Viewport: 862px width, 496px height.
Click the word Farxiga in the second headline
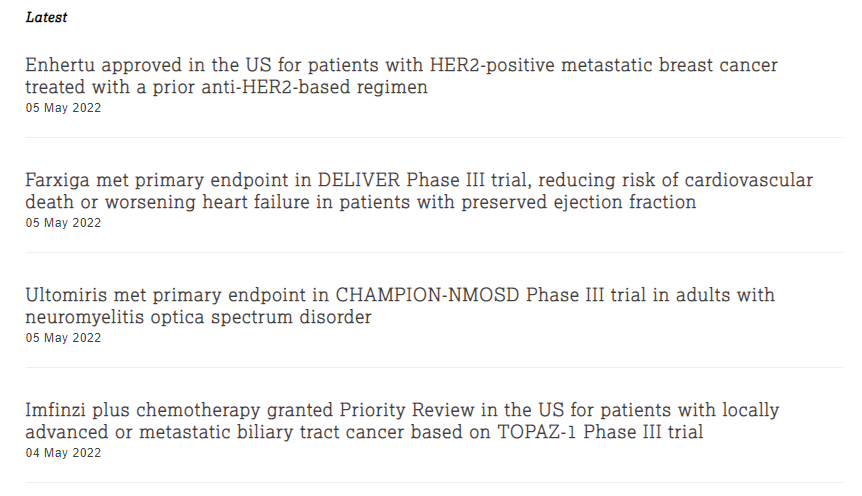coord(58,180)
